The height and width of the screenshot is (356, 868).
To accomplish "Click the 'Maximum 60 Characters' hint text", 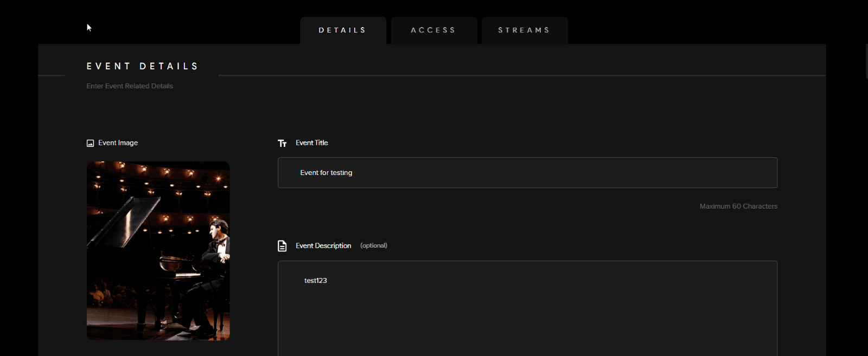I will pyautogui.click(x=738, y=206).
